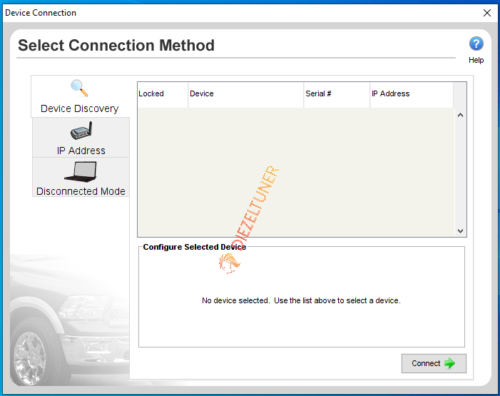The width and height of the screenshot is (500, 396).
Task: Open the Device Discovery tab
Action: pyautogui.click(x=80, y=97)
